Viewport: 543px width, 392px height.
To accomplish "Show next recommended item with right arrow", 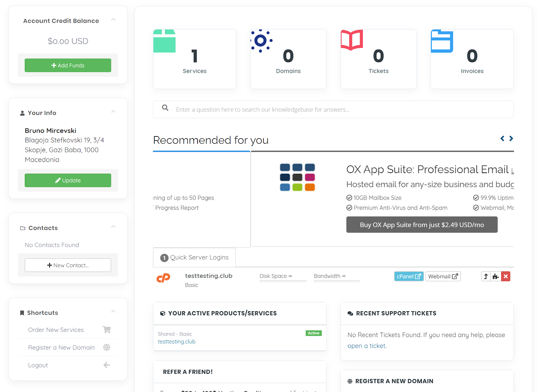I will [511, 138].
